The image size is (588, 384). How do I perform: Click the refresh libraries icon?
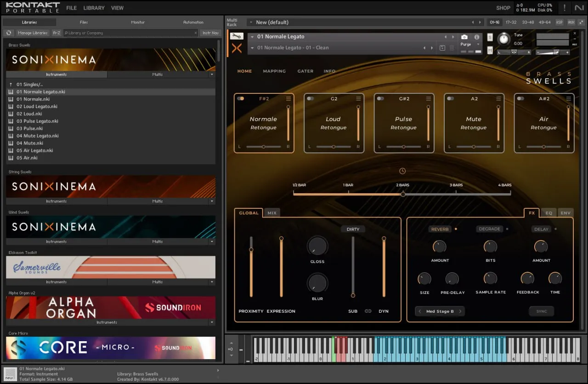(x=9, y=33)
